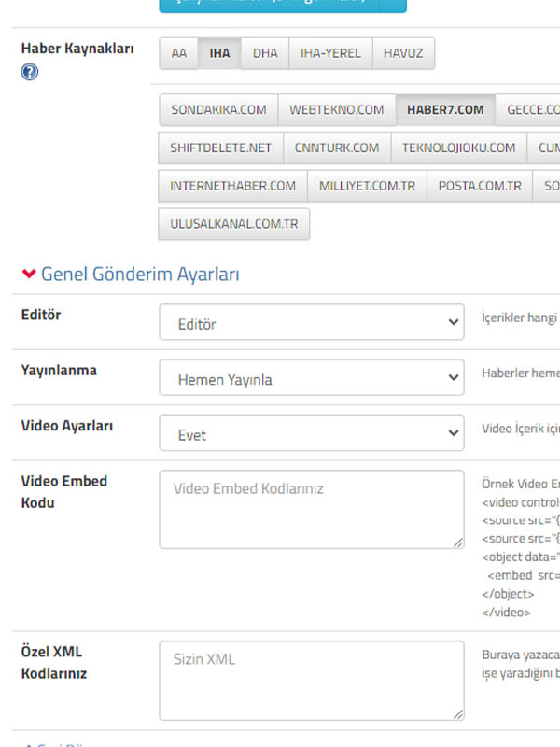The image size is (560, 747).
Task: Click into the Video Embed Kodu textarea
Action: [x=311, y=509]
